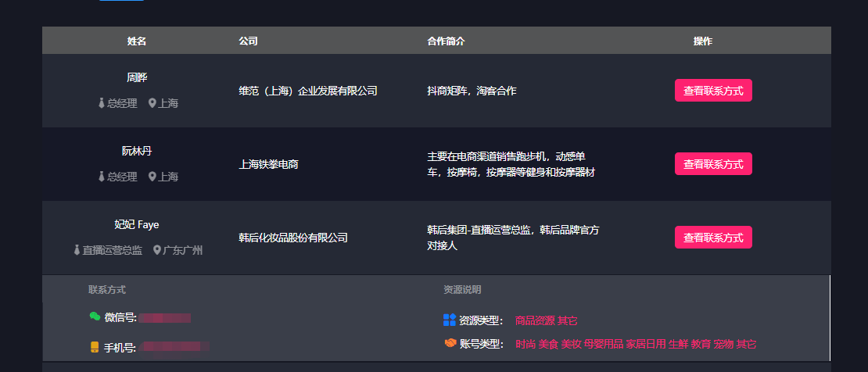Open company 韩后化妆品股份有限公司
Screen dimensions: 868x372
(x=292, y=238)
